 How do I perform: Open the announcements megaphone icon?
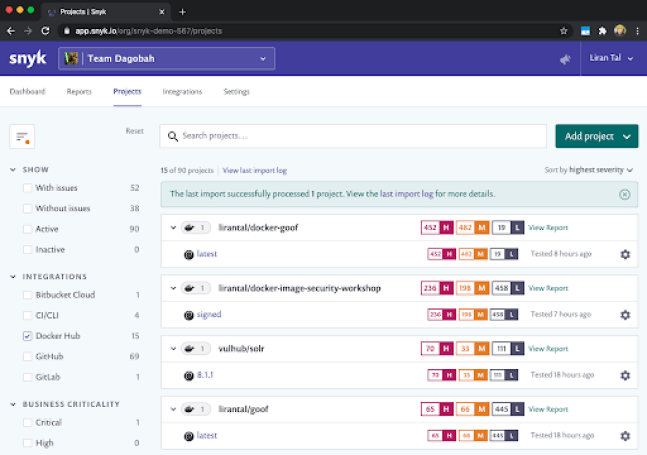565,59
